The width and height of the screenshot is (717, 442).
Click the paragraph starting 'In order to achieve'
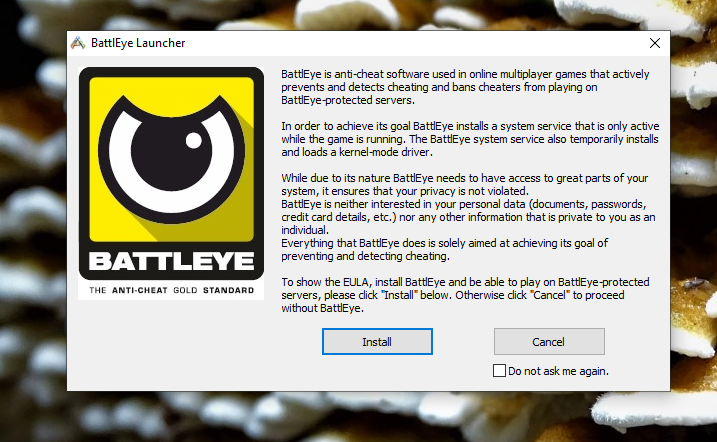coord(470,139)
